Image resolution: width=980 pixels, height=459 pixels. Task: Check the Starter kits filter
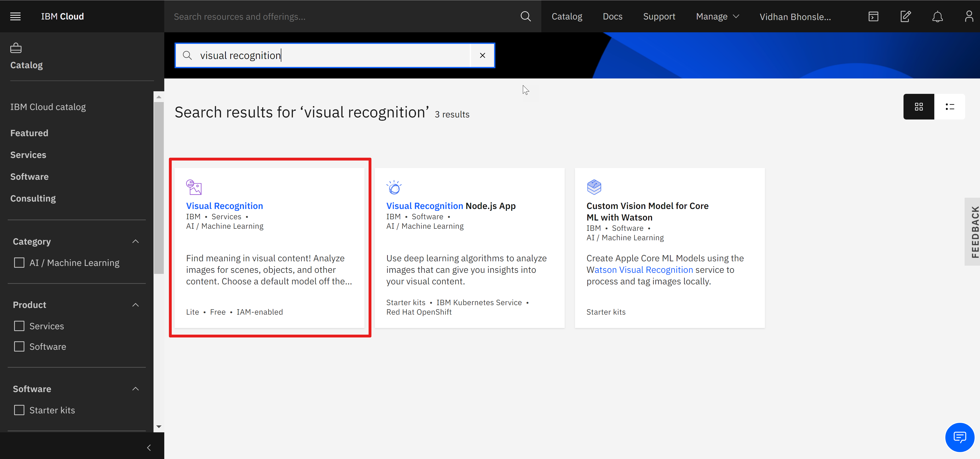tap(19, 410)
